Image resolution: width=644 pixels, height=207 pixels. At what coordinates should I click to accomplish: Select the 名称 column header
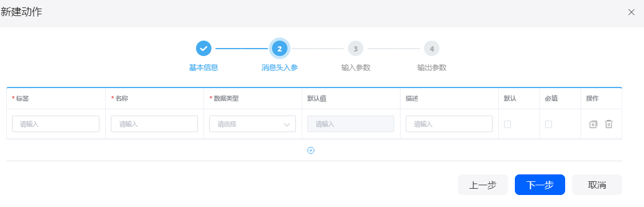click(122, 98)
